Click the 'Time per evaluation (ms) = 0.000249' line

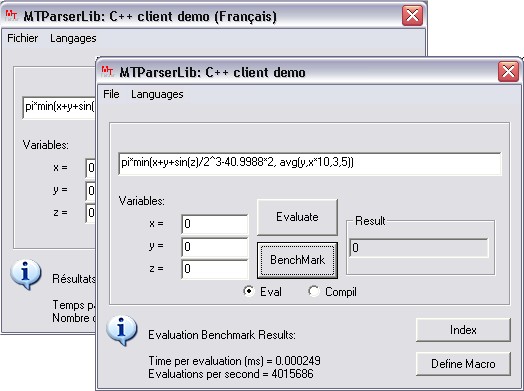(234, 361)
